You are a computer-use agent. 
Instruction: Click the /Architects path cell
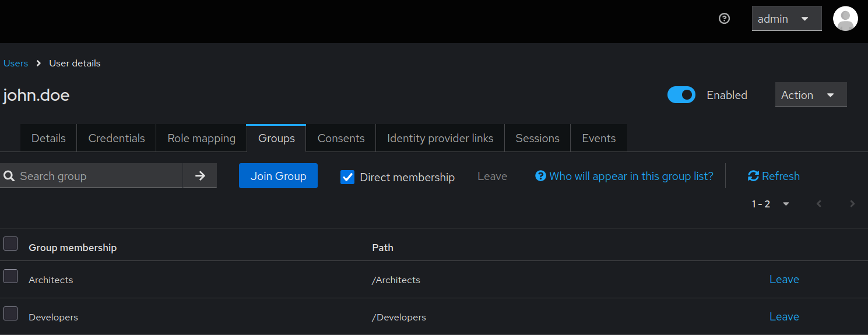(x=396, y=280)
